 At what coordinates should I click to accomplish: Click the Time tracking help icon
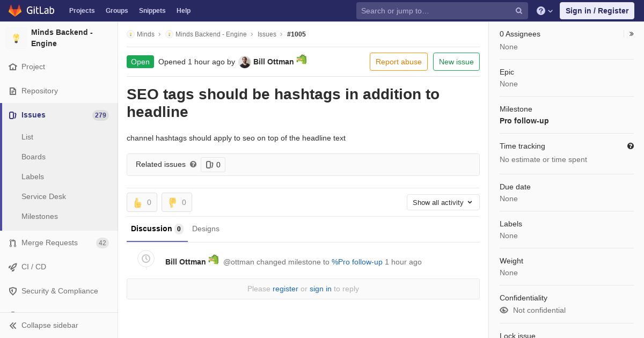pyautogui.click(x=631, y=146)
